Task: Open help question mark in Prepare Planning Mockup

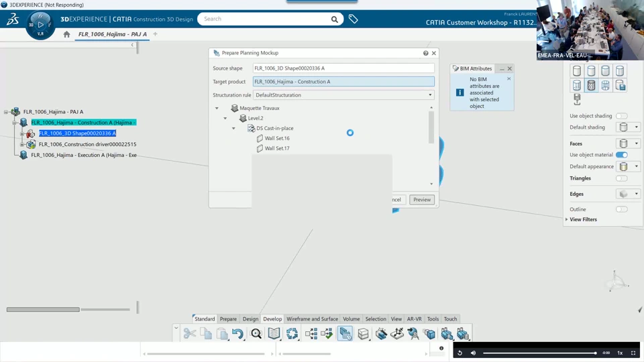Action: click(425, 53)
